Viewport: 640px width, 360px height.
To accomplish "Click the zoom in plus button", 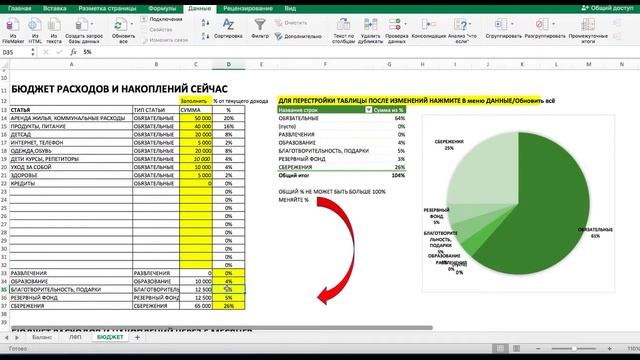I will pos(609,348).
